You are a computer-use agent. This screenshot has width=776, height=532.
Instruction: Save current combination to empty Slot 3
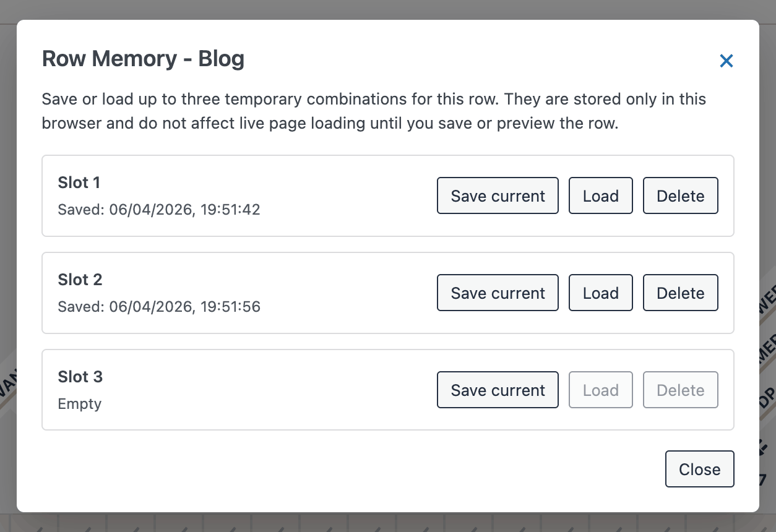(498, 390)
